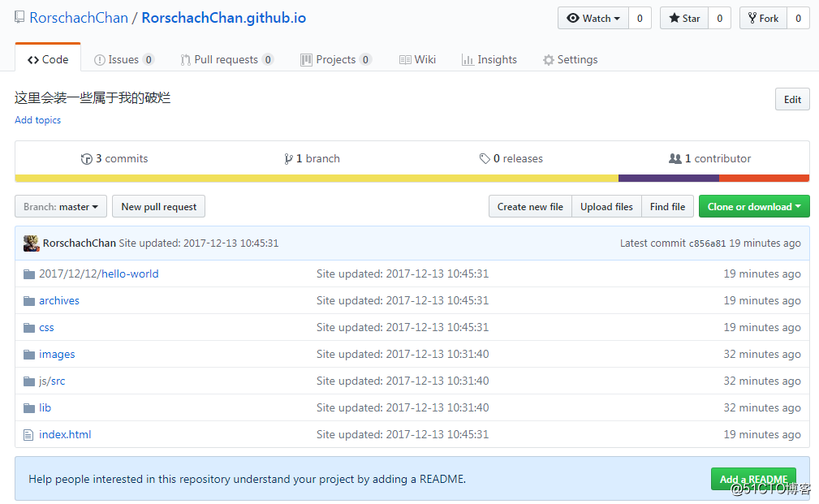Click Create new file
819x504 pixels.
530,206
